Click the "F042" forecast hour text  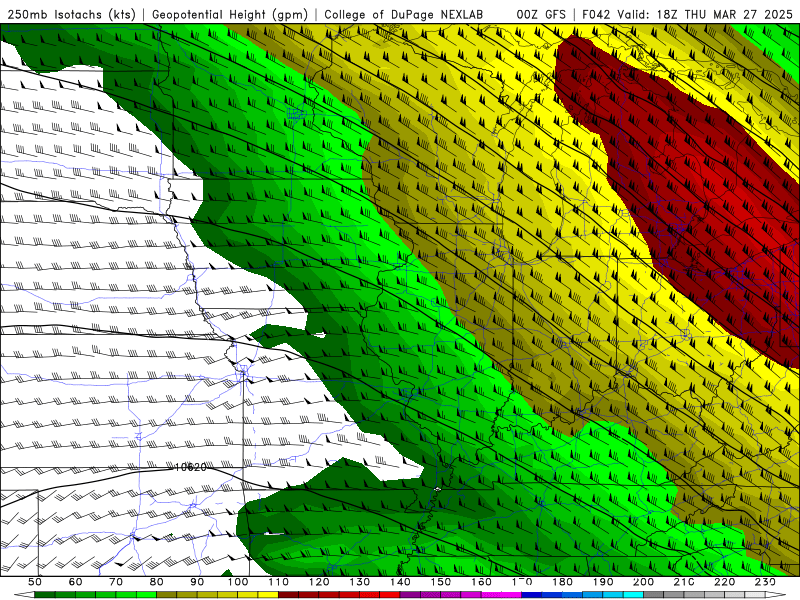(596, 14)
